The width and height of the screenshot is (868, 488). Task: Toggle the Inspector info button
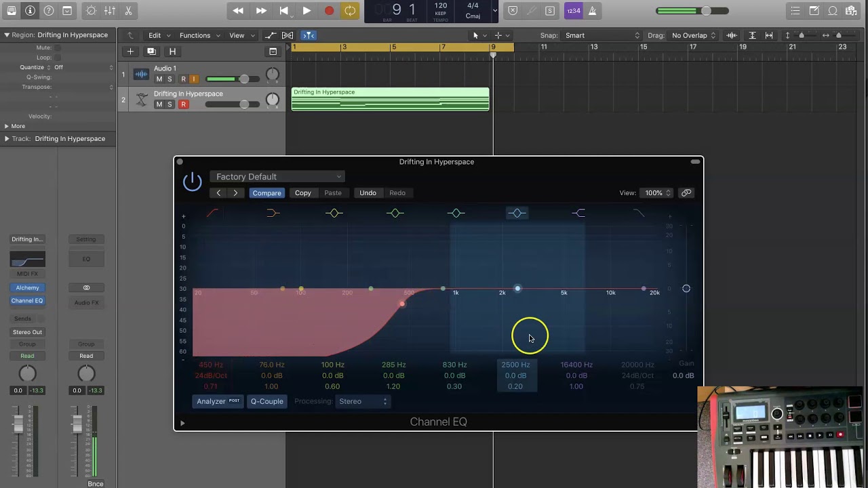point(30,11)
